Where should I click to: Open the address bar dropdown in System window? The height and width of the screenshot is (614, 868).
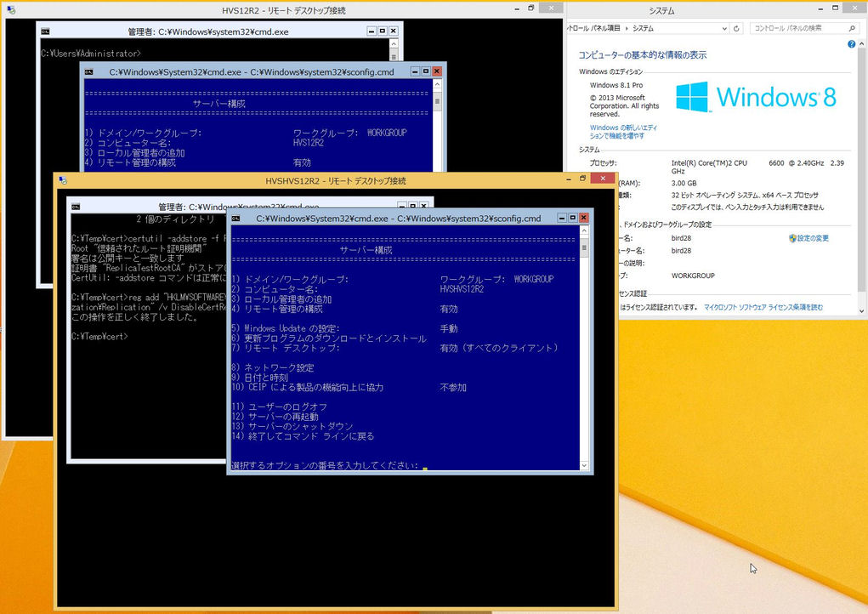click(x=724, y=28)
